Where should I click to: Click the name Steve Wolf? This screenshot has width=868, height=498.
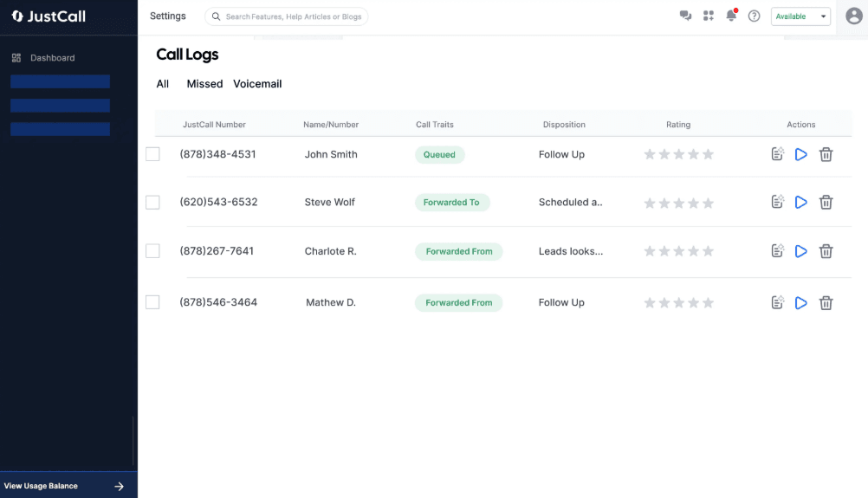[x=330, y=202]
